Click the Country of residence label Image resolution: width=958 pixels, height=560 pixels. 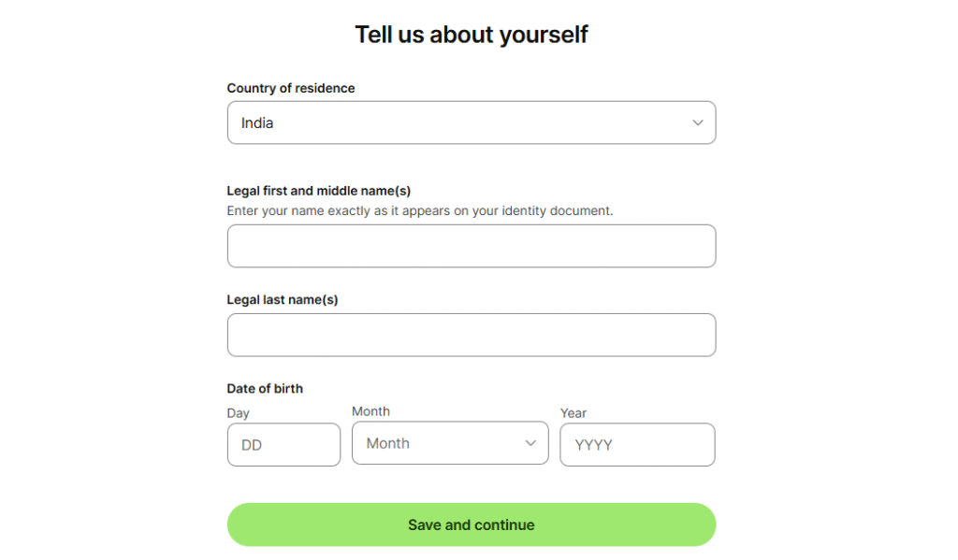click(291, 88)
